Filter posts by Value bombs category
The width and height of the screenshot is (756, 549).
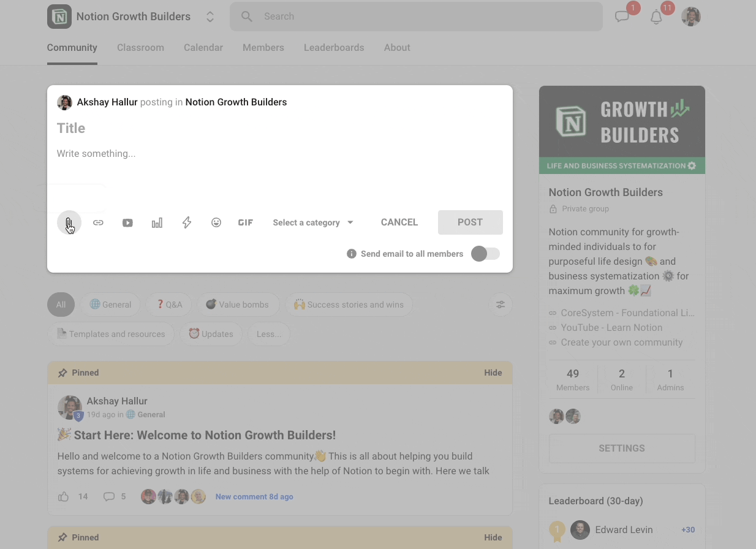pos(237,305)
